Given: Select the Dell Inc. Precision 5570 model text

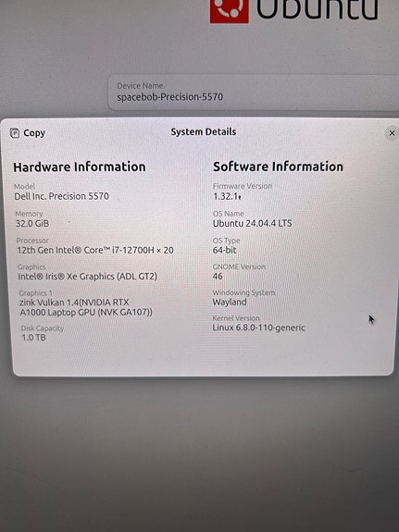Looking at the screenshot, I should [61, 196].
